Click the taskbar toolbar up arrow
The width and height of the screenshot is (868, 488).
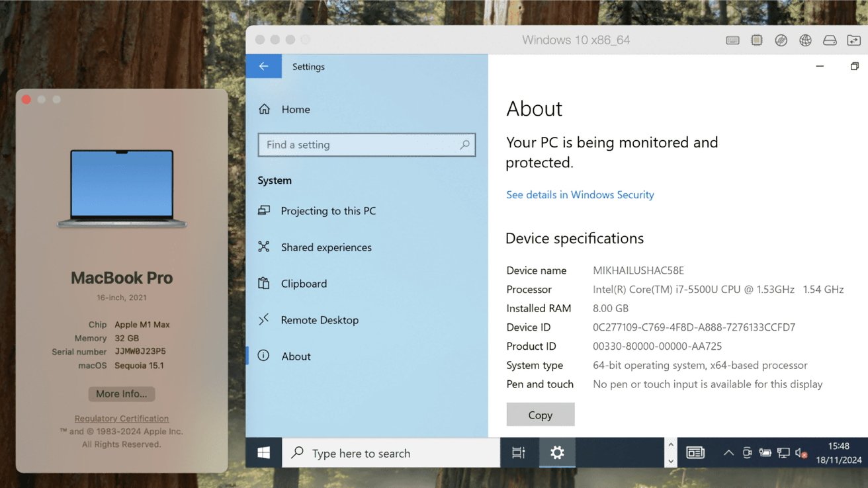point(671,445)
